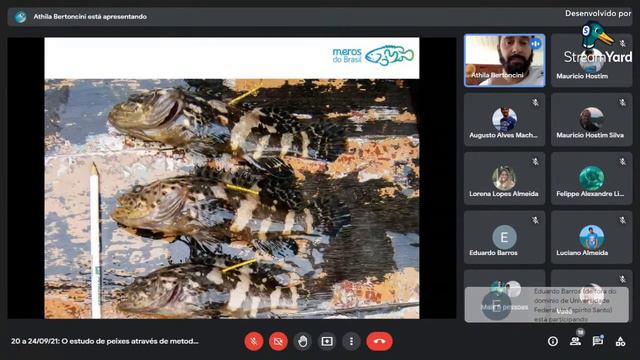Click the meeting title at bottom left
This screenshot has width=640, height=360.
coord(105,341)
